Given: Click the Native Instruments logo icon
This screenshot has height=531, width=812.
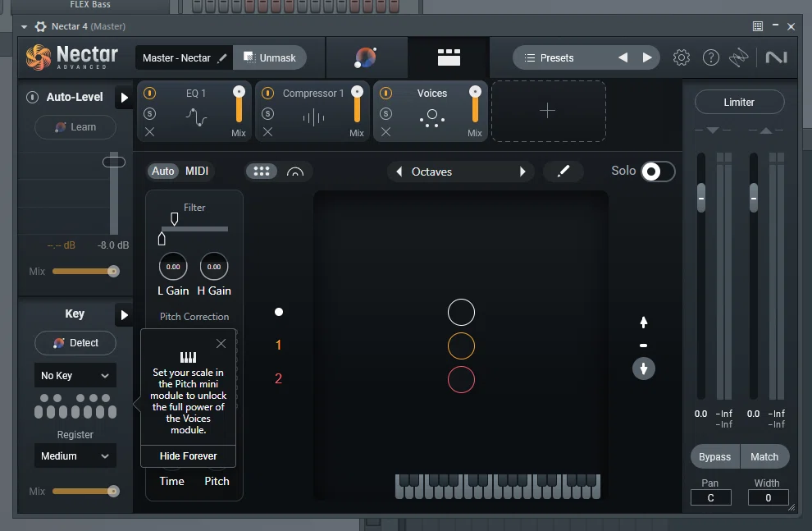Looking at the screenshot, I should (x=776, y=57).
